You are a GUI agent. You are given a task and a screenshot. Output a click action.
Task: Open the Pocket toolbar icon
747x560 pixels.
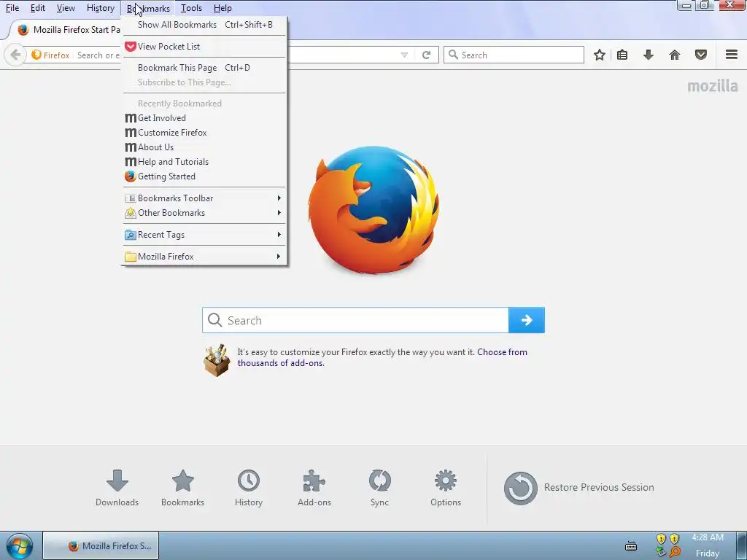click(x=701, y=55)
